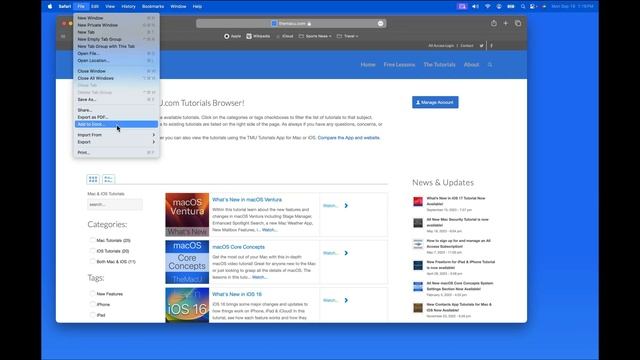Click the battery status icon
This screenshot has width=640, height=360.
(x=511, y=6)
